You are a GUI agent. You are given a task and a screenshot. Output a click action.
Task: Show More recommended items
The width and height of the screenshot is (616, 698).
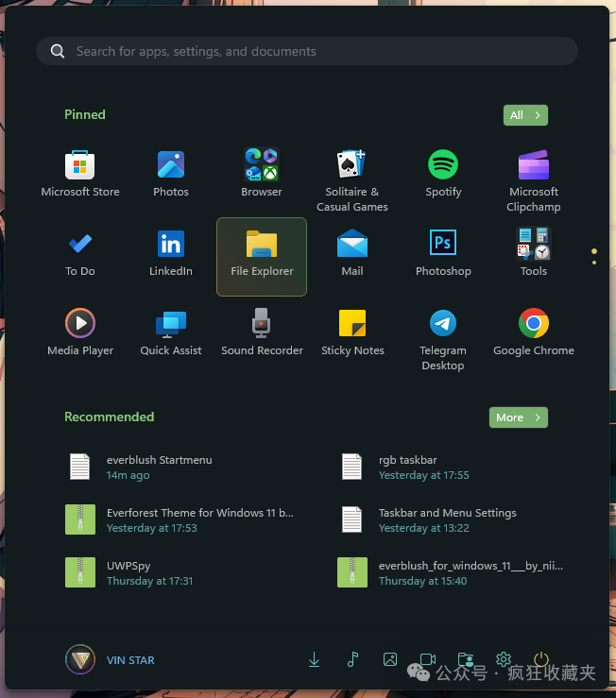pyautogui.click(x=519, y=417)
